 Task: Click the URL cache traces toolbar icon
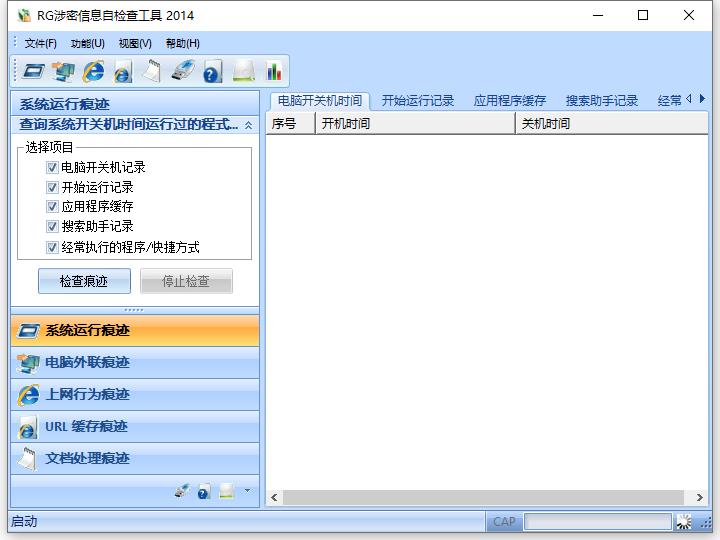click(123, 72)
